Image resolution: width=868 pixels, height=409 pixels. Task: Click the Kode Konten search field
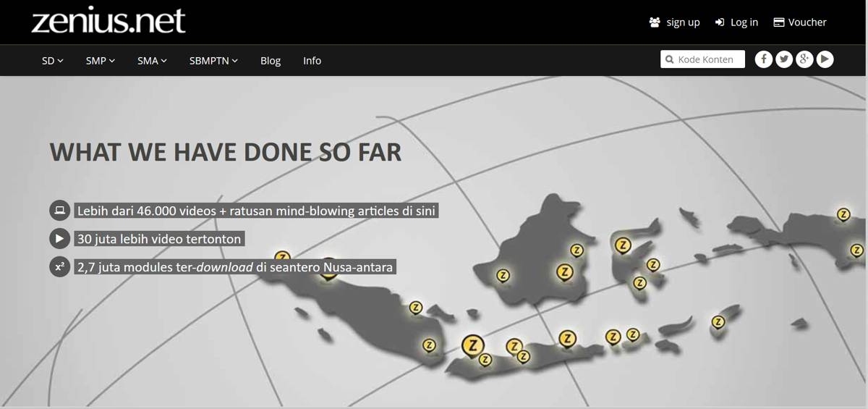702,59
